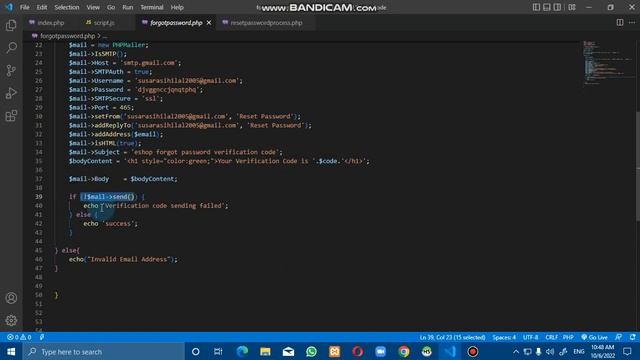Toggle bottom panel layout icon

547,7
